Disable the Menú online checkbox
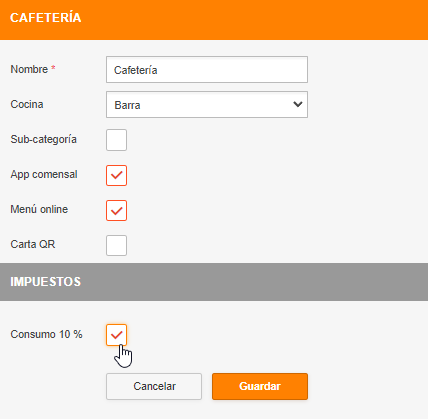Screen dimensions: 428x419 tap(116, 210)
